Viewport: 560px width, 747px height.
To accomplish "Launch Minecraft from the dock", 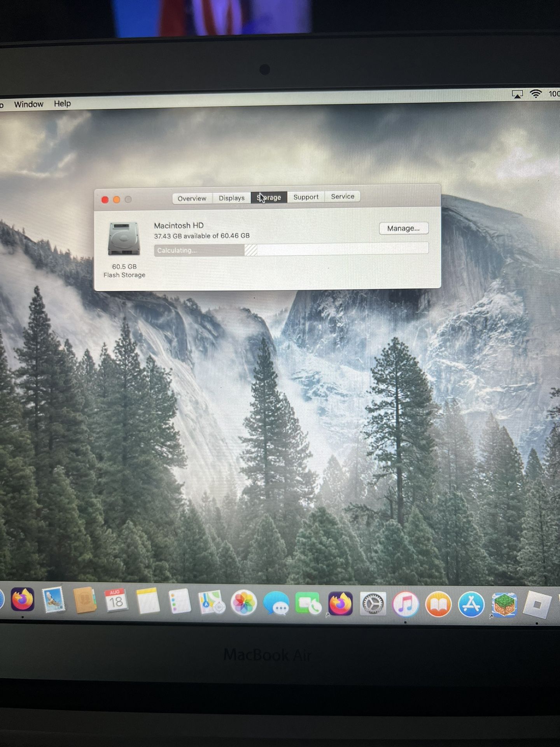I will (504, 605).
